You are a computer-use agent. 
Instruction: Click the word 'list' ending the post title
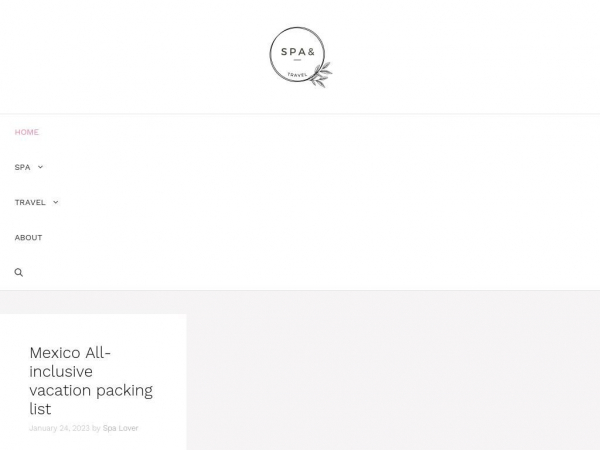40,409
